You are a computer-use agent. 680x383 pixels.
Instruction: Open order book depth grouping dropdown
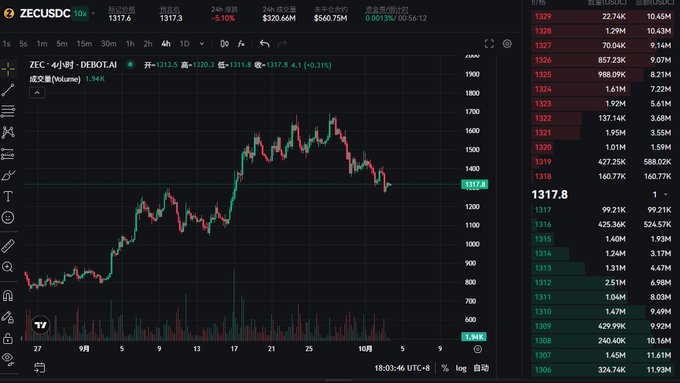click(x=660, y=195)
